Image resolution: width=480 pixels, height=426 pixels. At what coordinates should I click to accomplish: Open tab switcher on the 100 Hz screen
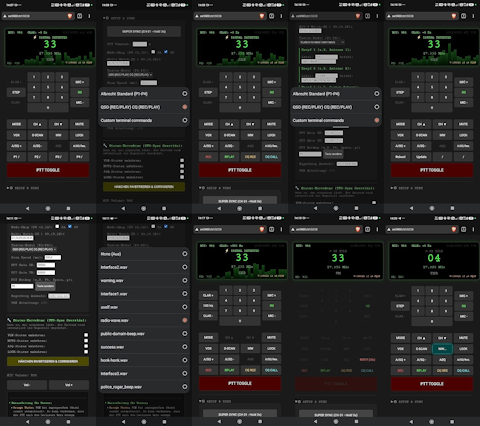coord(271,229)
